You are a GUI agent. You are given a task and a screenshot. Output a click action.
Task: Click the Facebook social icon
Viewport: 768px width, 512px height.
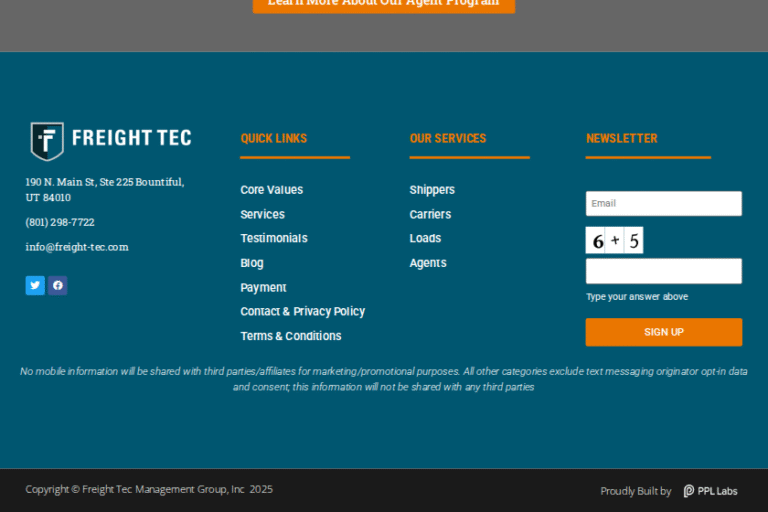[58, 285]
